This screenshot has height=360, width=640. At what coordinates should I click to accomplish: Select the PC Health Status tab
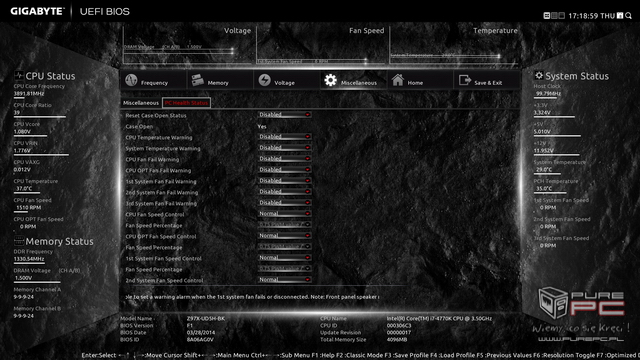click(187, 103)
